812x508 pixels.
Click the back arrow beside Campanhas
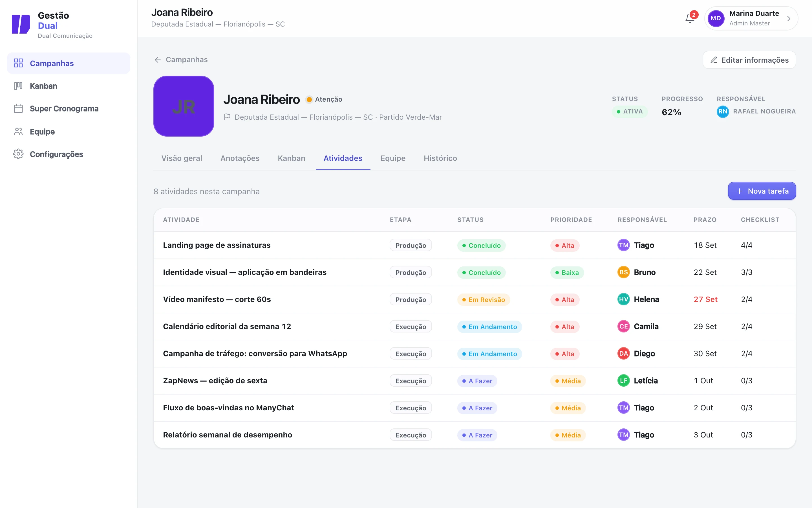coord(158,60)
